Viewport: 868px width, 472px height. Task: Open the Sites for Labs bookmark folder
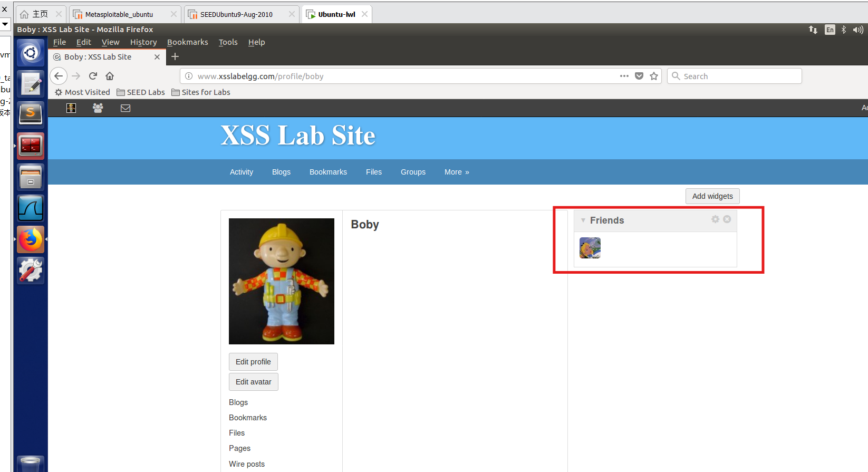point(201,92)
